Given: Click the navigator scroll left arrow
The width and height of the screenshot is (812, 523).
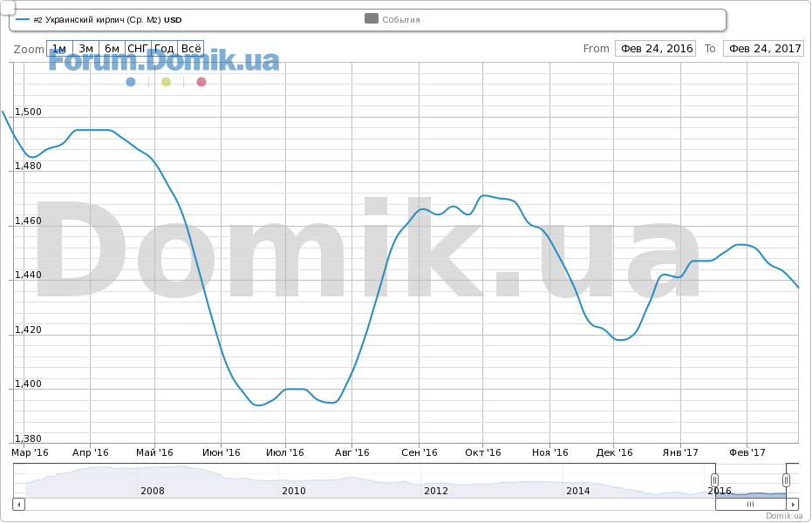Looking at the screenshot, I should click(x=18, y=504).
